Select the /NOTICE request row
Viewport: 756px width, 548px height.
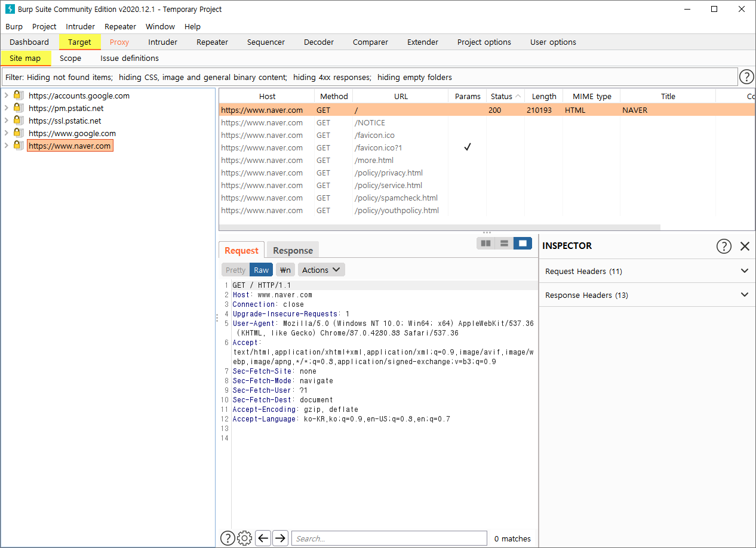[x=487, y=122]
